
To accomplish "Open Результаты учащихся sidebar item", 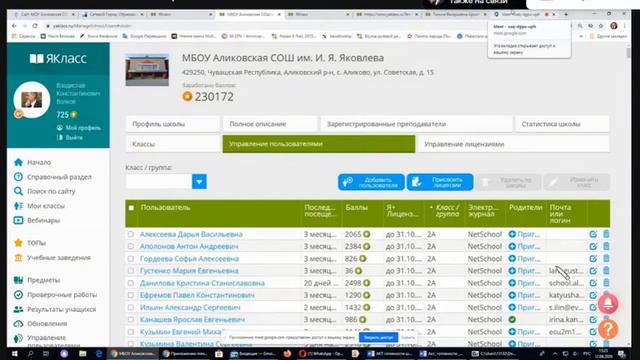I will tap(55, 309).
